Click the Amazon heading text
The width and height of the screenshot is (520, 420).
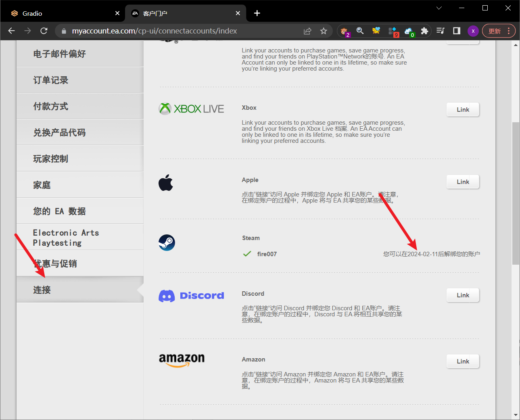tap(253, 359)
